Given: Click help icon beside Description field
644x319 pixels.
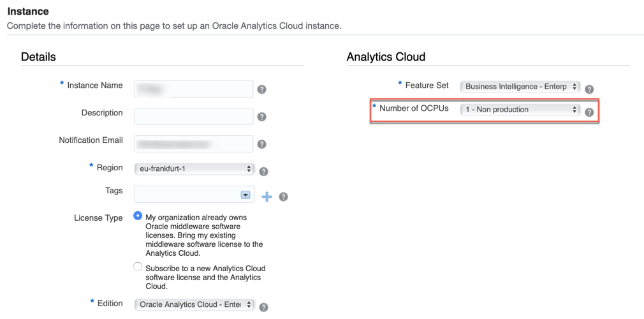Looking at the screenshot, I should pyautogui.click(x=261, y=117).
